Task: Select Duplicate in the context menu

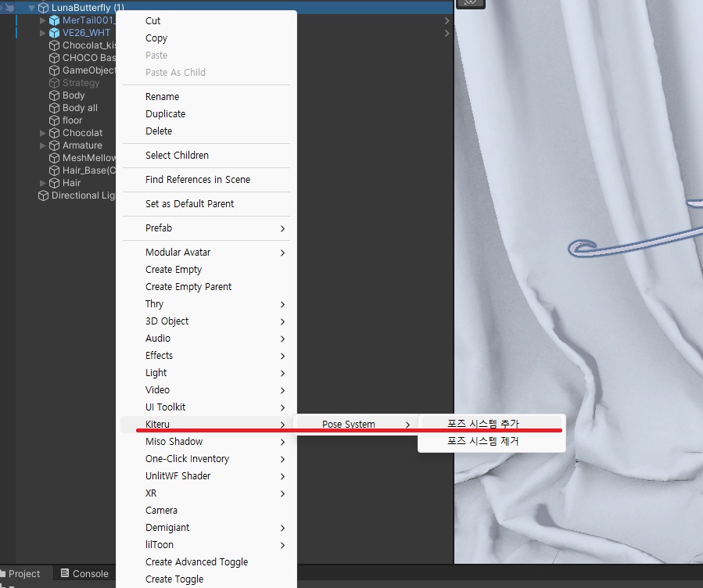Action: [x=206, y=114]
